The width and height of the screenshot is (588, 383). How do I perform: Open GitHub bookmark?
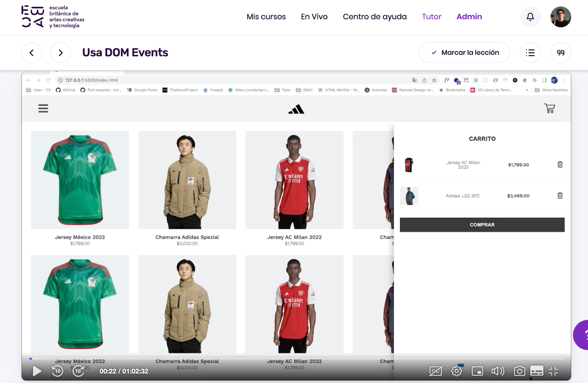coord(66,90)
